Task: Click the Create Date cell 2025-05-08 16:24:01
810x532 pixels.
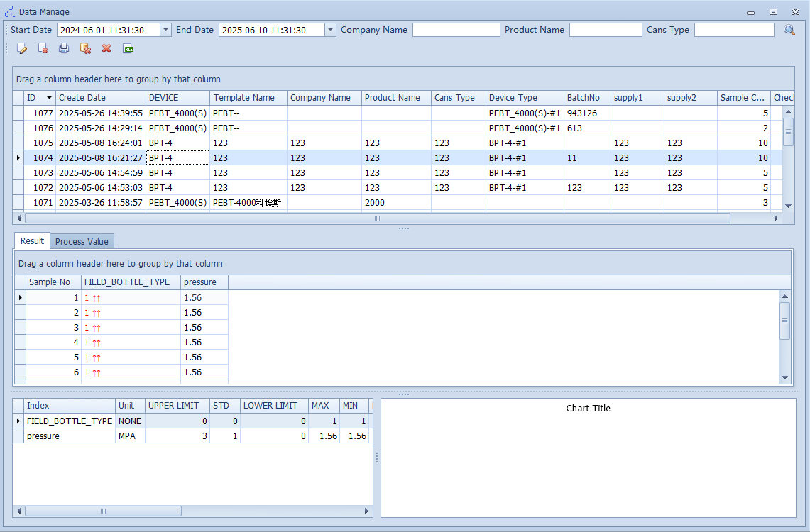Action: 101,143
